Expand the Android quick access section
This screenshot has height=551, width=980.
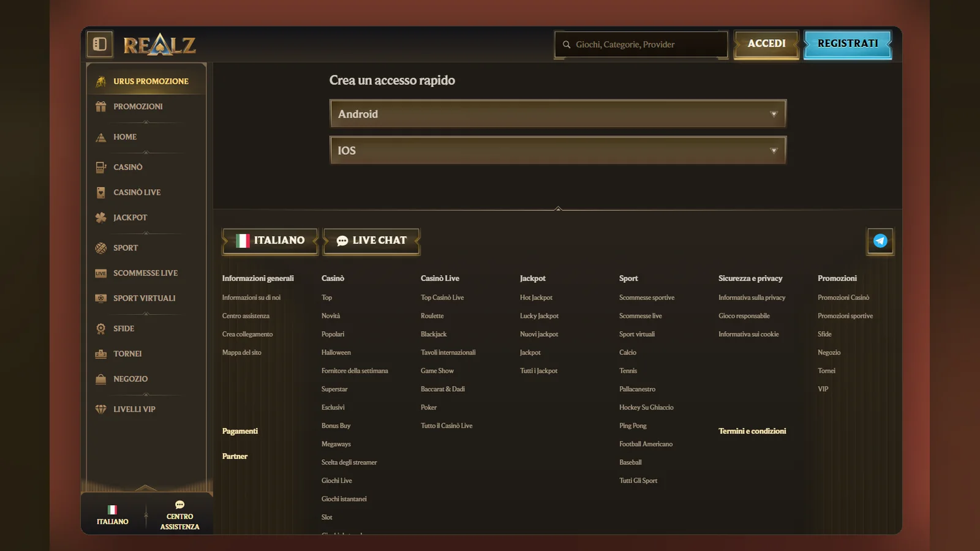click(558, 114)
